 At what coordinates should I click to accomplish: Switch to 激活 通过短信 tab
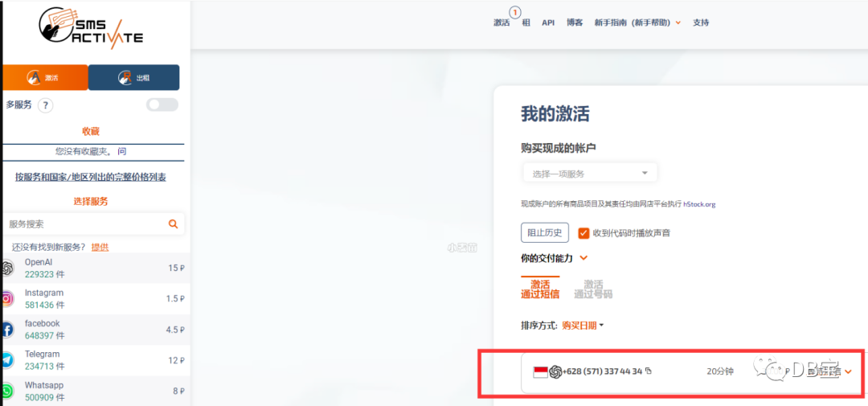coord(540,289)
